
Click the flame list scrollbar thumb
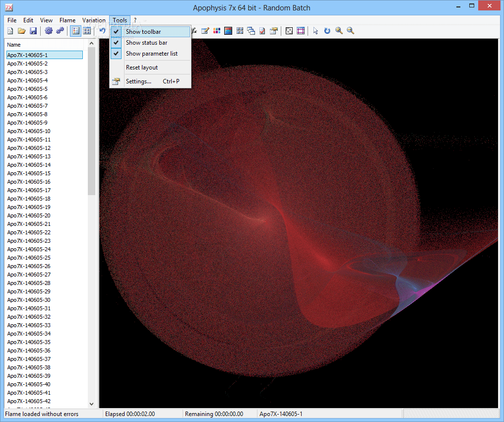click(x=92, y=121)
